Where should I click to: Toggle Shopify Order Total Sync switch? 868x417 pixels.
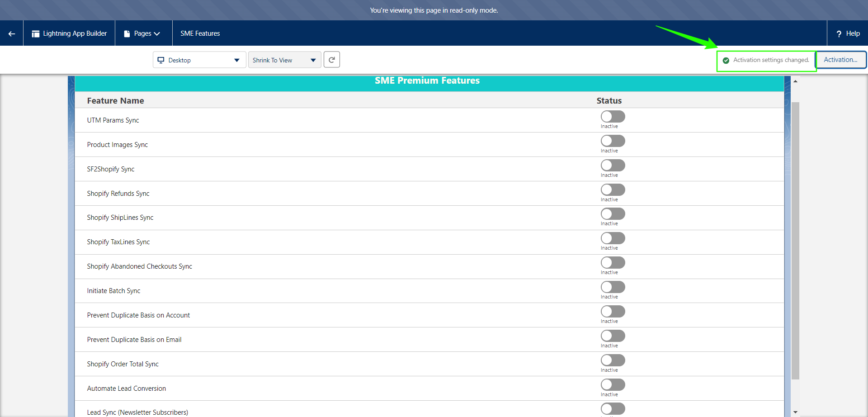pyautogui.click(x=613, y=360)
